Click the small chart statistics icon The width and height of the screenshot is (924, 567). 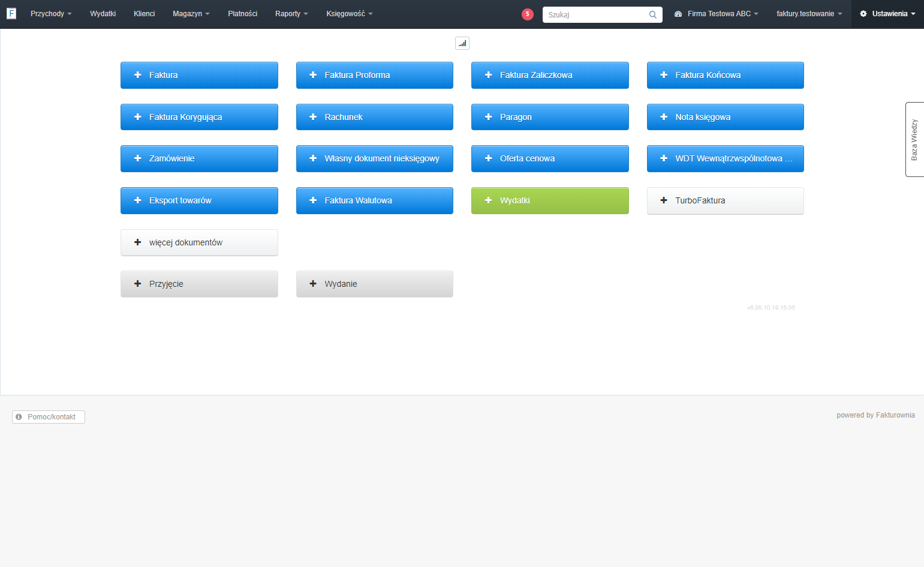[462, 43]
